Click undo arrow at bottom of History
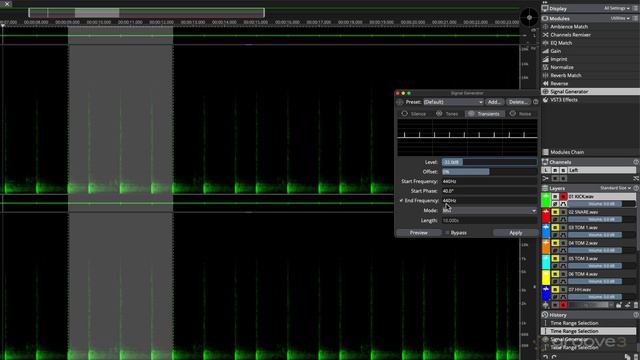 point(545,357)
